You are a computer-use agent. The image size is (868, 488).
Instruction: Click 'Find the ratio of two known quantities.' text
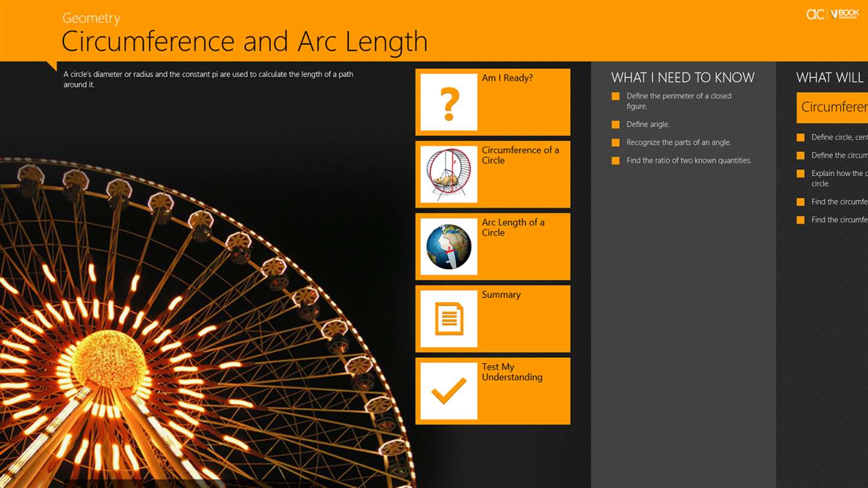689,160
